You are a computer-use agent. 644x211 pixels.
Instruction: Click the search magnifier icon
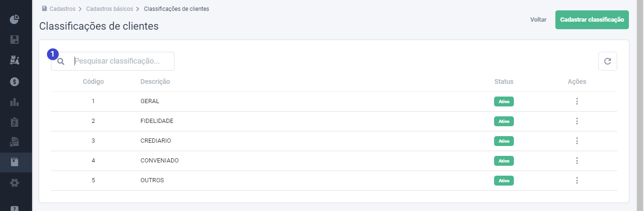point(61,61)
